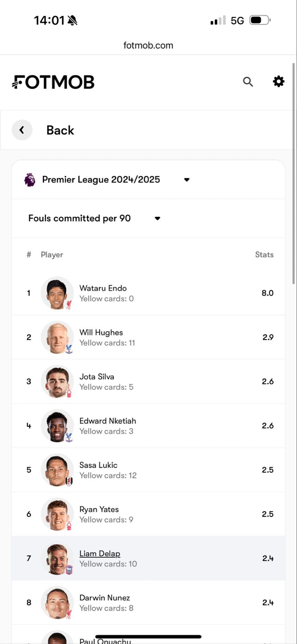Tap the Premier League logo icon
The image size is (297, 644).
(x=30, y=180)
